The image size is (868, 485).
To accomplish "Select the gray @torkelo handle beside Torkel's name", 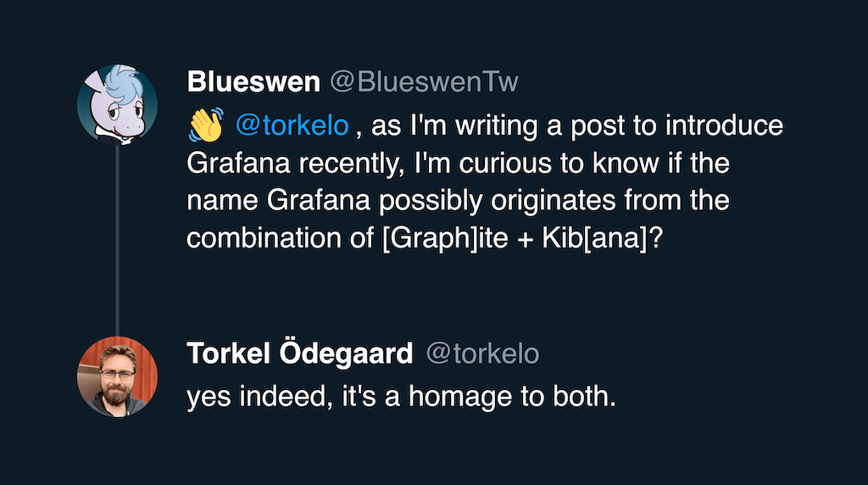I will click(481, 354).
